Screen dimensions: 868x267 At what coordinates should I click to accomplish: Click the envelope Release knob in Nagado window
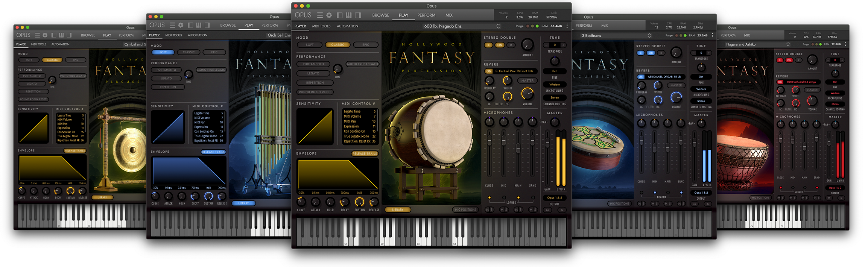[374, 202]
